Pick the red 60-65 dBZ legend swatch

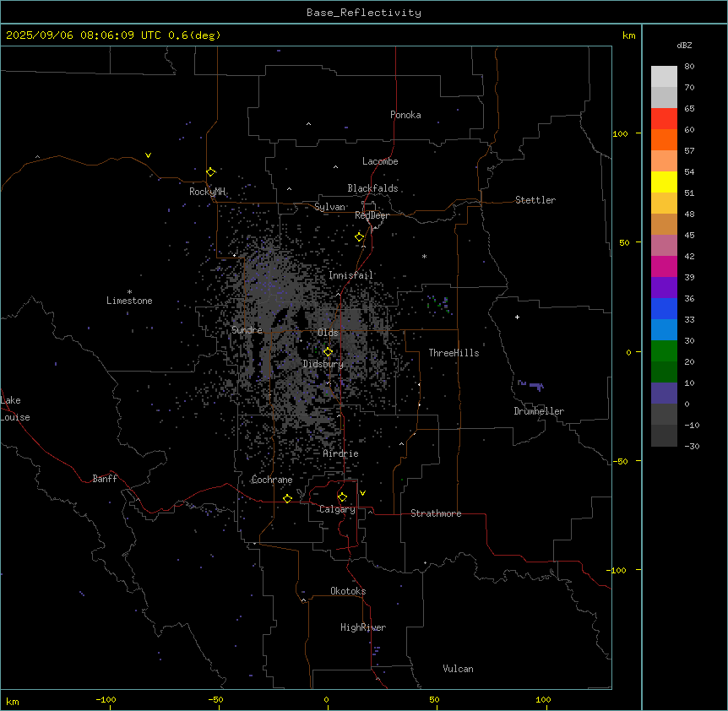click(664, 118)
